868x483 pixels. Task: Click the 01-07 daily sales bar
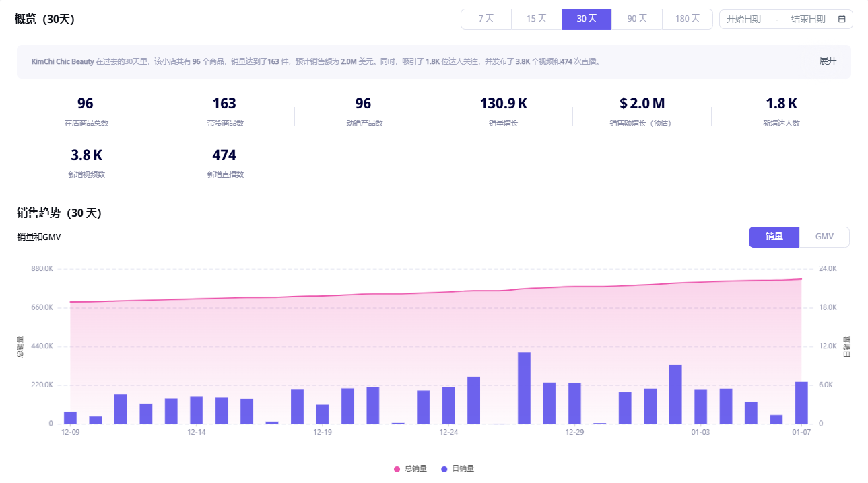click(x=801, y=403)
